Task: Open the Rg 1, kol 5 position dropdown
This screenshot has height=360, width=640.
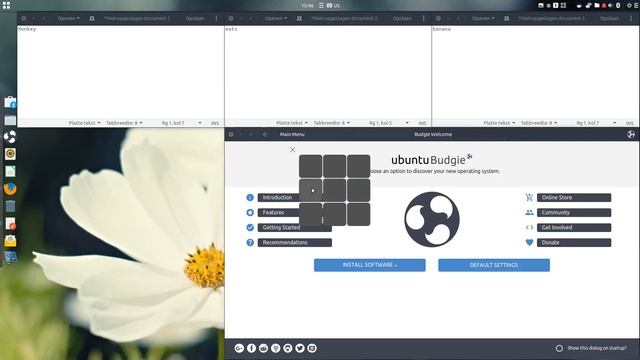Action: pyautogui.click(x=388, y=123)
